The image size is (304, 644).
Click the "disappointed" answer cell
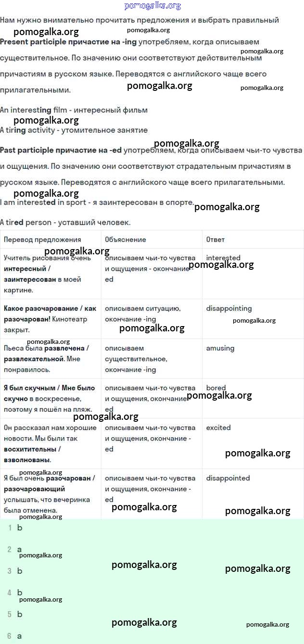click(x=228, y=478)
